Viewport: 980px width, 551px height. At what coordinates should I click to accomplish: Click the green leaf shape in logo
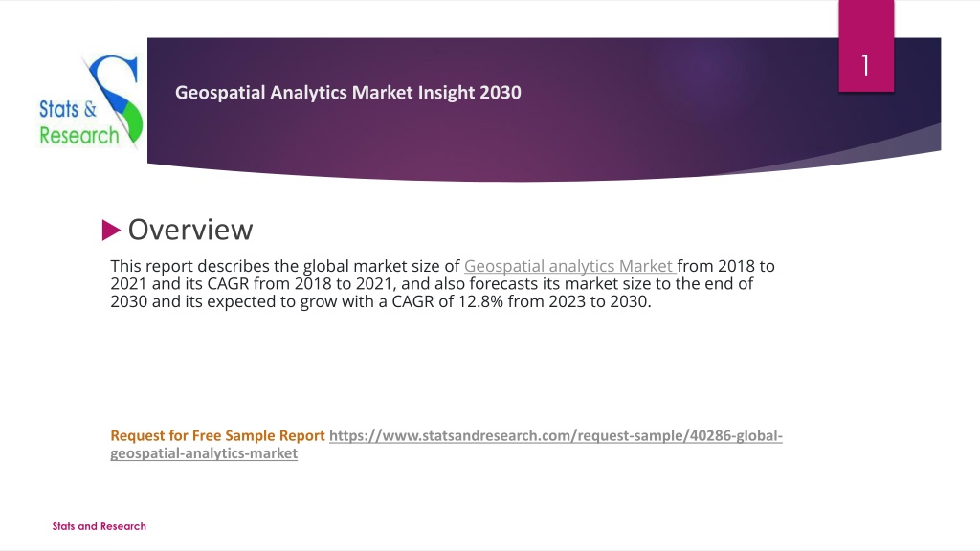[134, 121]
